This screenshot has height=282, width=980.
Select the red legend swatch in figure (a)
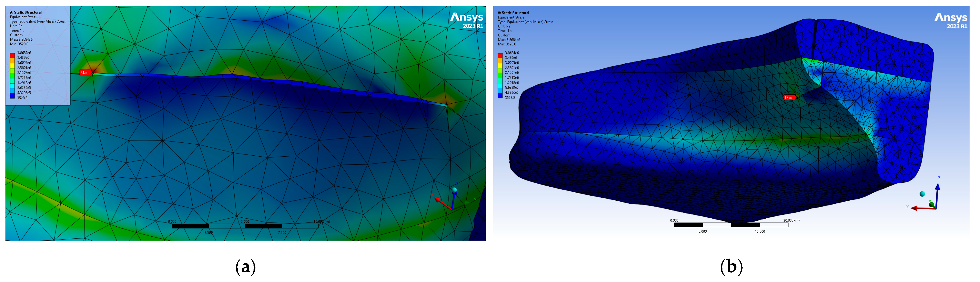(x=12, y=56)
